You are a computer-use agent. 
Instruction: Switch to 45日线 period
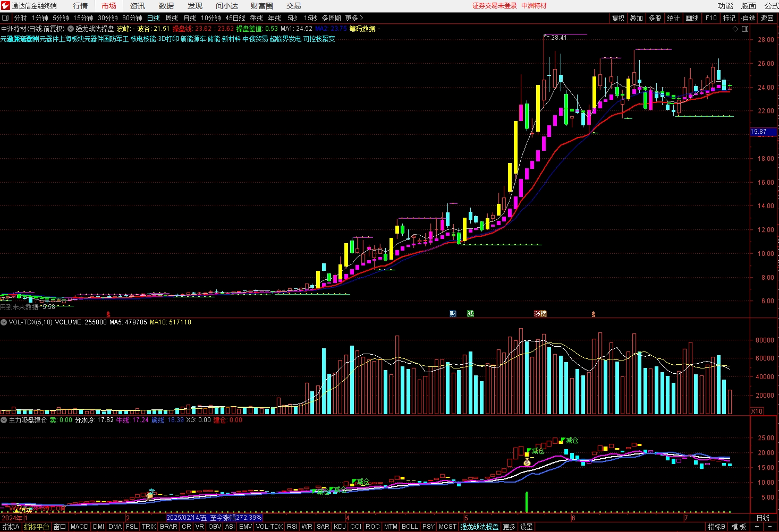tap(235, 18)
